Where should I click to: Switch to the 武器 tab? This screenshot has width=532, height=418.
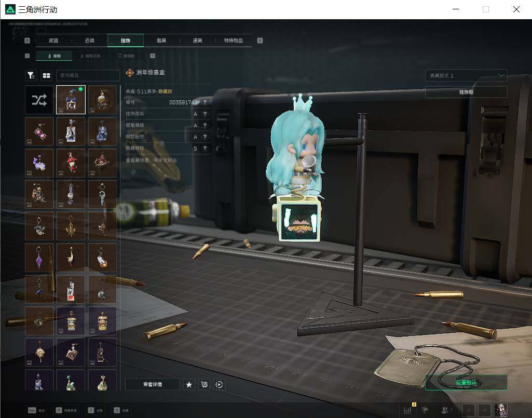point(53,41)
